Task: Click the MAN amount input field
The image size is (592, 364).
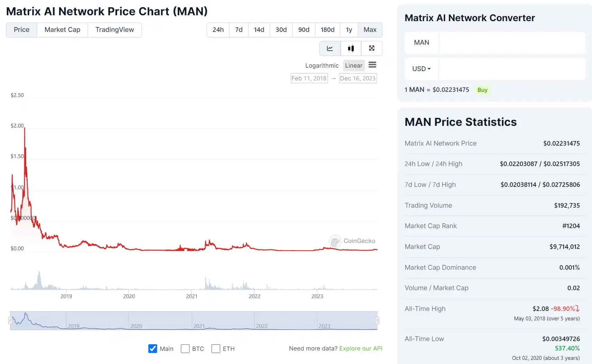Action: 512,43
